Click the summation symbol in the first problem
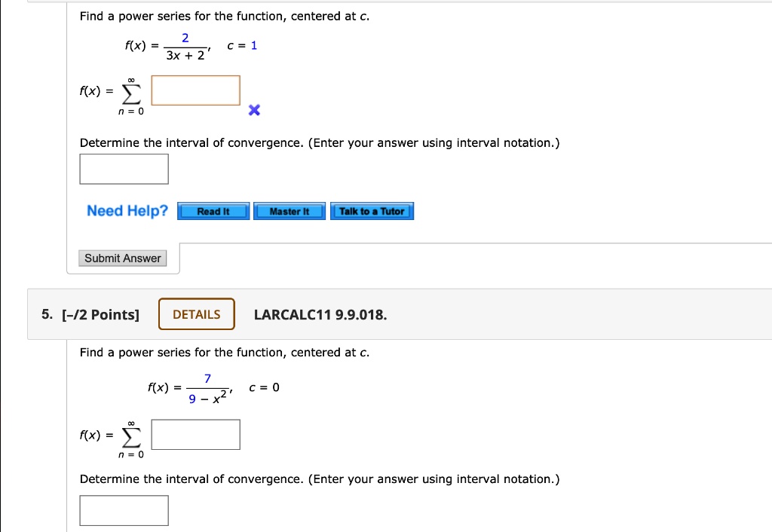 click(130, 93)
